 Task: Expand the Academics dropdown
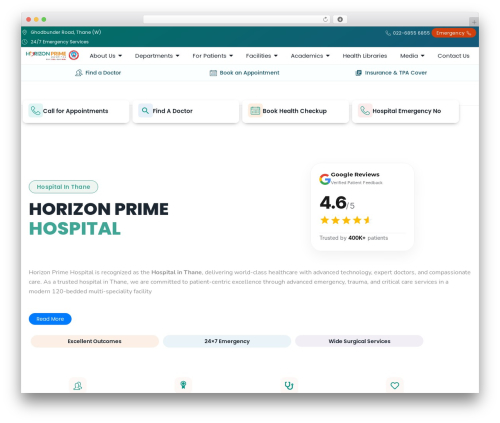point(310,56)
